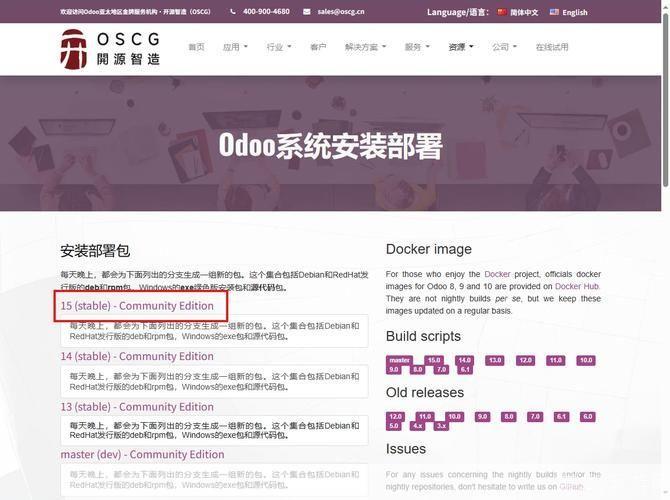Expand the 行业 dropdown menu
670x500 pixels.
tap(279, 47)
